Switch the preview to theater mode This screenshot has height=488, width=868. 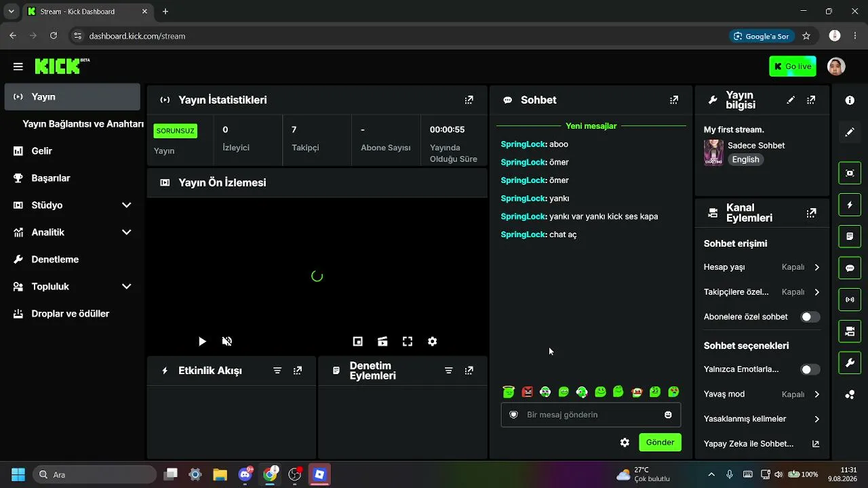(x=382, y=342)
